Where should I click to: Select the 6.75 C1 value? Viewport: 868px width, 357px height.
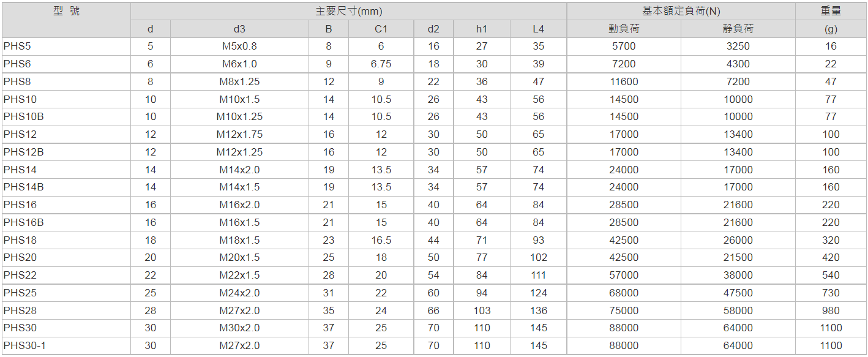tap(381, 64)
